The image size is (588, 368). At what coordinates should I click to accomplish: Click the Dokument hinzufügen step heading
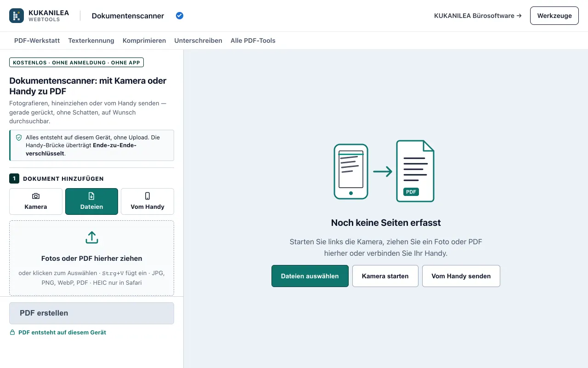click(63, 178)
